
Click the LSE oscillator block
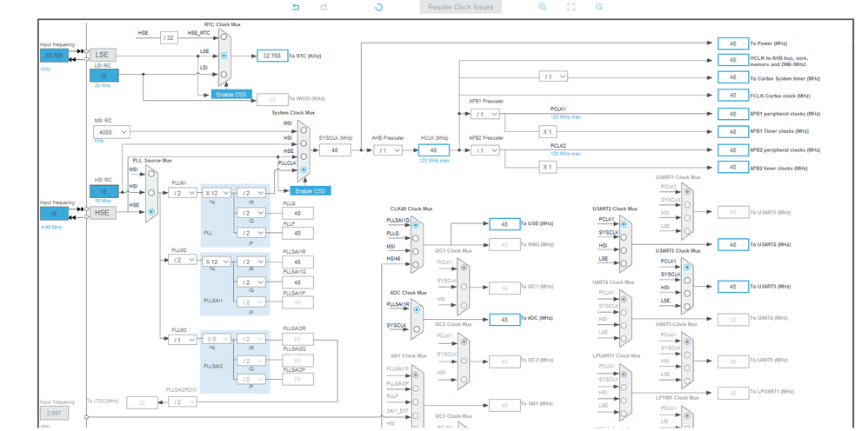click(103, 54)
